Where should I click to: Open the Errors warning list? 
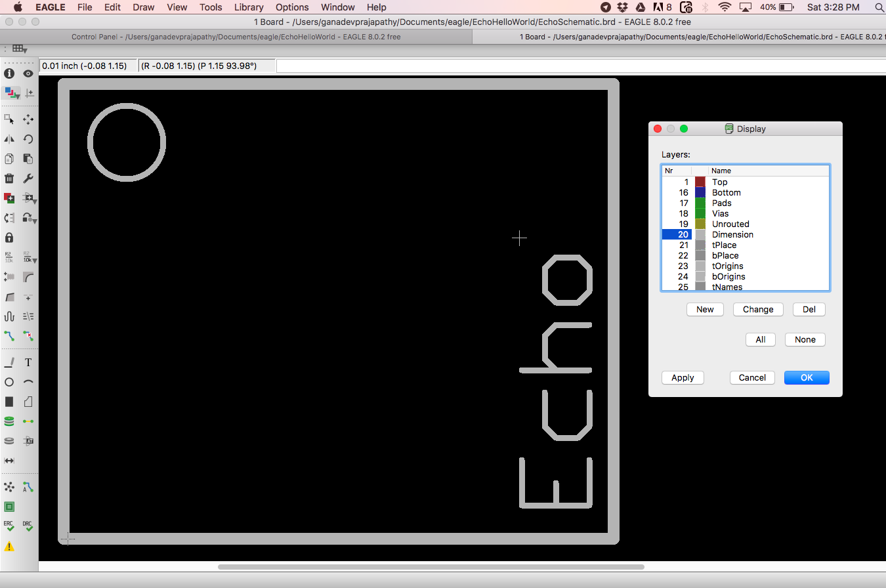(9, 546)
